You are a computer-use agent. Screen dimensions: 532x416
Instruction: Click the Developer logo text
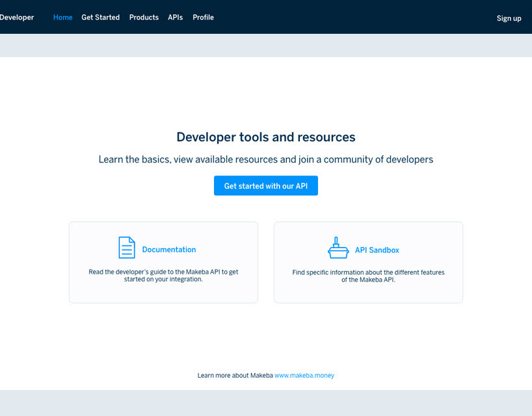17,18
